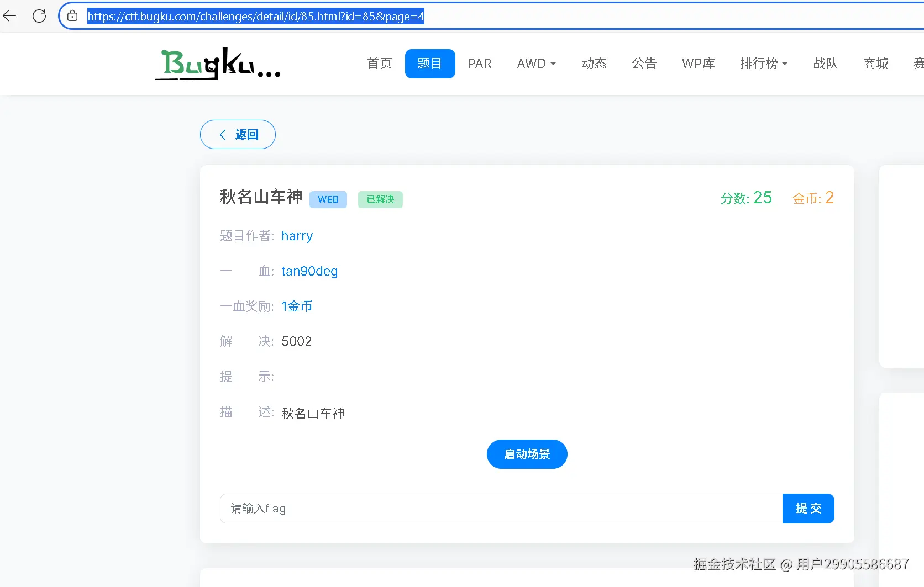
Task: Open the 首页 nav item
Action: pyautogui.click(x=380, y=64)
